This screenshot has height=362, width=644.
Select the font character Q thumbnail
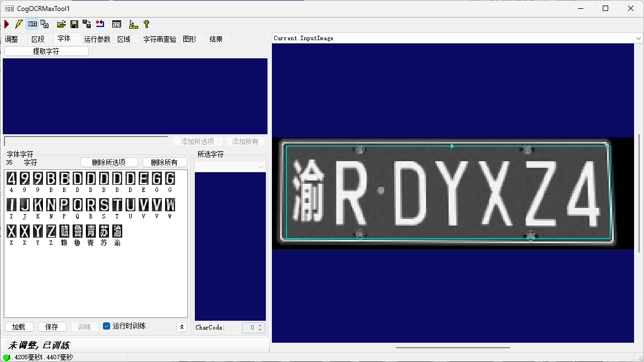77,205
